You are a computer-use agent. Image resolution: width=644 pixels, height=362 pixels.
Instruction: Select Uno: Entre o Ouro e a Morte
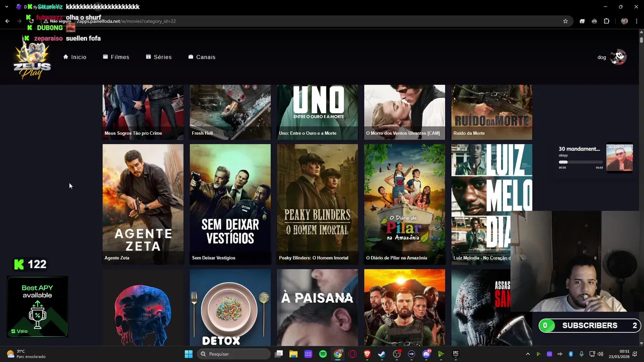(x=307, y=133)
